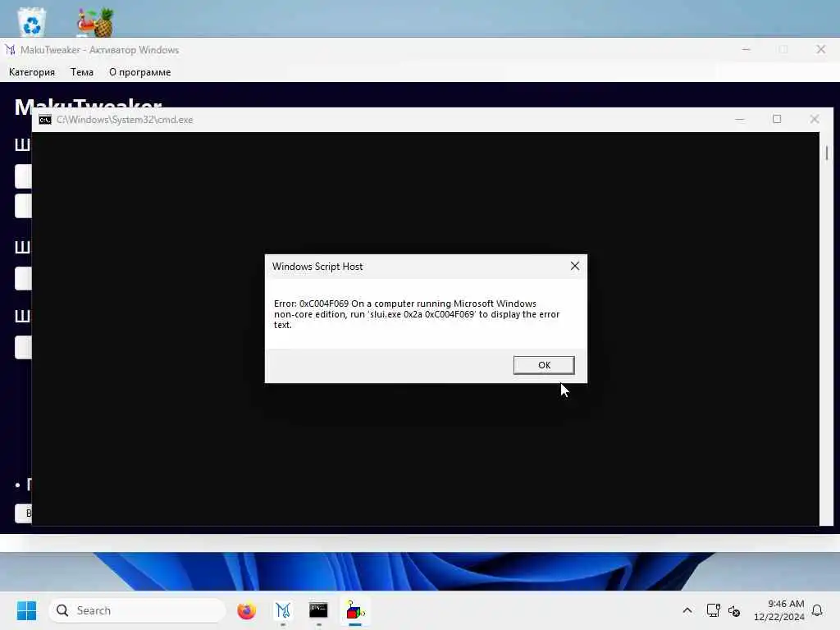Close the Windows Script Host dialog
840x630 pixels.
coord(575,267)
